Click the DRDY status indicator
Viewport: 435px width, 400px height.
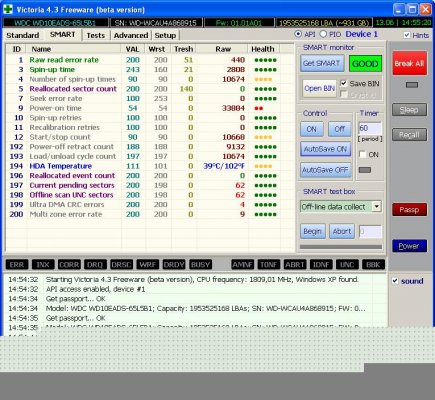(x=174, y=265)
